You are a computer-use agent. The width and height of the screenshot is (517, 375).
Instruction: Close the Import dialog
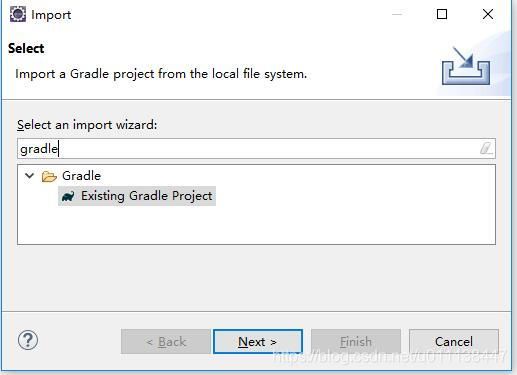(x=488, y=14)
